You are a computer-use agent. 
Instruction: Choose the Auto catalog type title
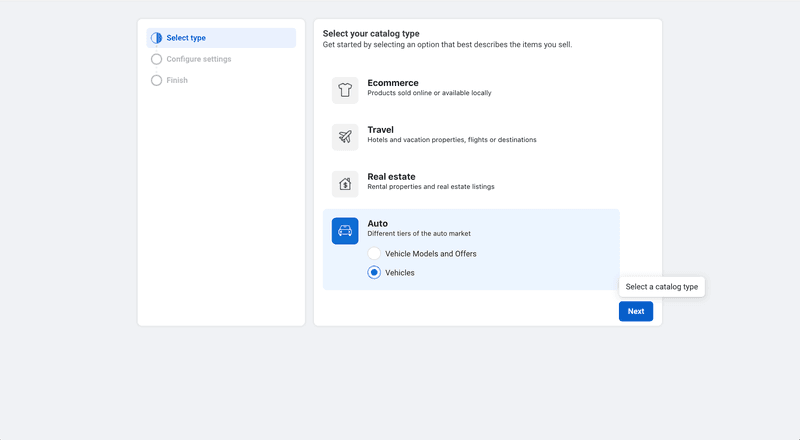point(378,224)
